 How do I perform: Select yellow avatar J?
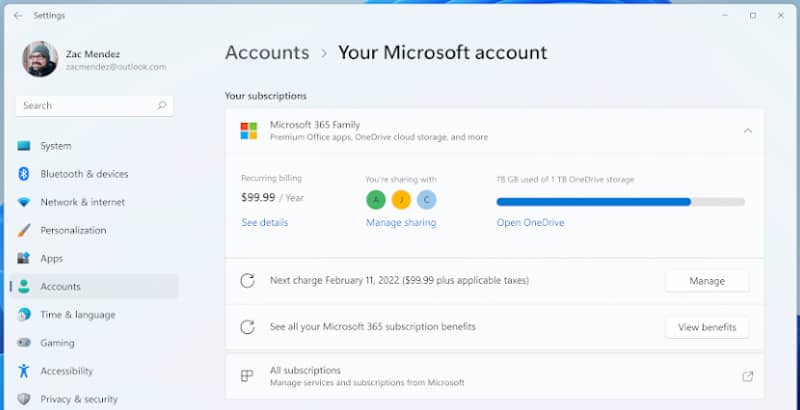[401, 200]
